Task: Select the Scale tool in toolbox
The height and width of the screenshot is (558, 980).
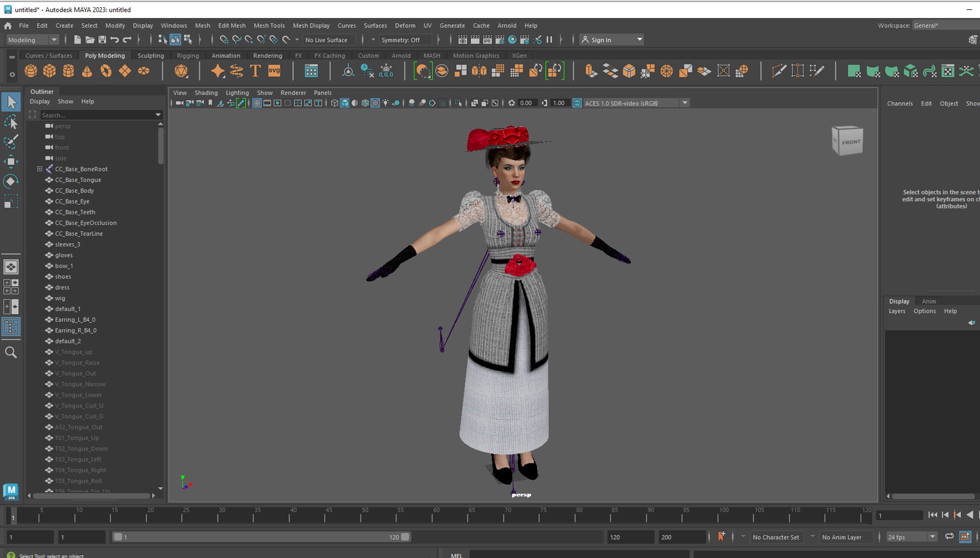Action: (x=11, y=201)
